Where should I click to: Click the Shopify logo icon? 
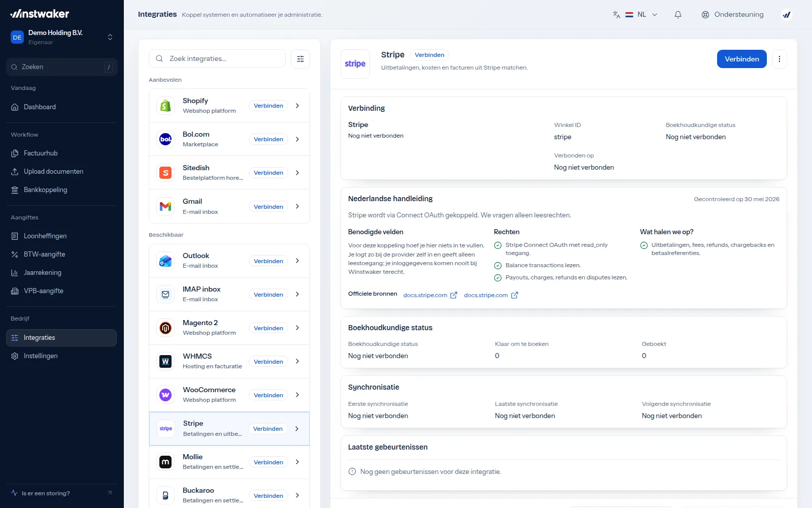pyautogui.click(x=165, y=106)
